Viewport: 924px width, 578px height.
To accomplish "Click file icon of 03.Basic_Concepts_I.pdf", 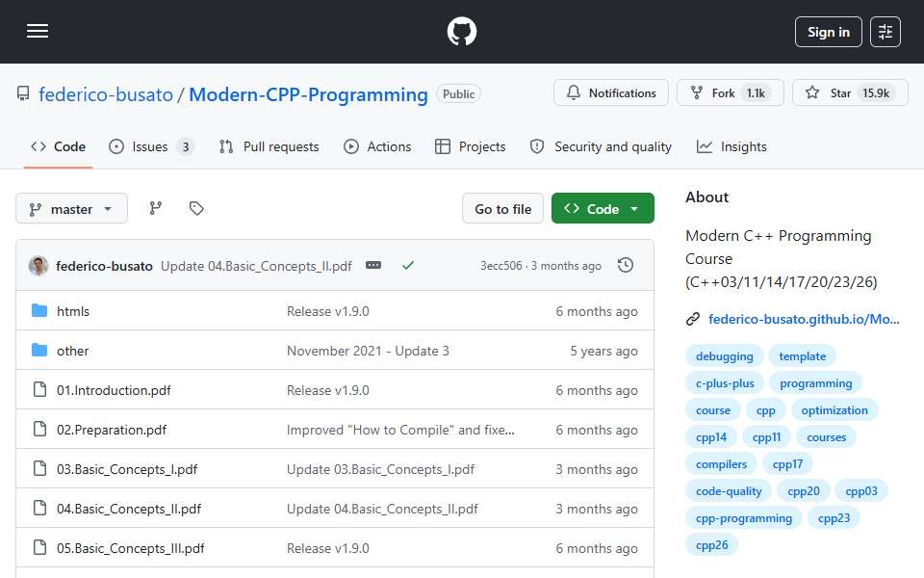I will tap(39, 468).
